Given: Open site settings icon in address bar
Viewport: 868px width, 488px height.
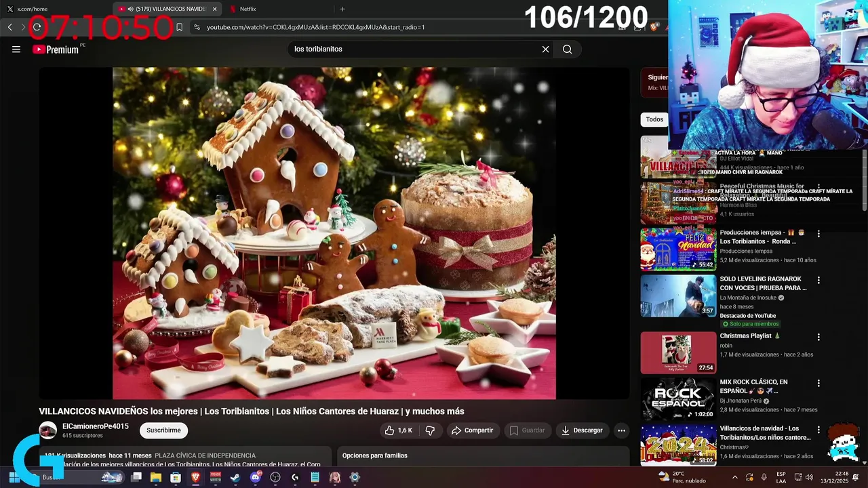Looking at the screenshot, I should [x=197, y=27].
